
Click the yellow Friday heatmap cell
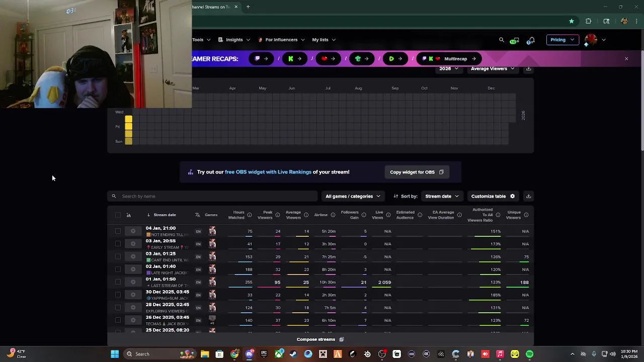pyautogui.click(x=128, y=127)
